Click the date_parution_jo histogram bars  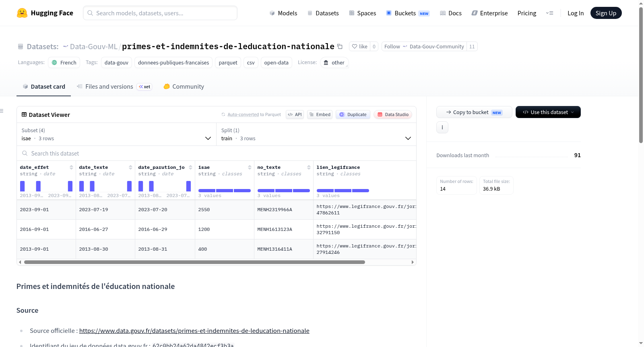[x=165, y=186]
